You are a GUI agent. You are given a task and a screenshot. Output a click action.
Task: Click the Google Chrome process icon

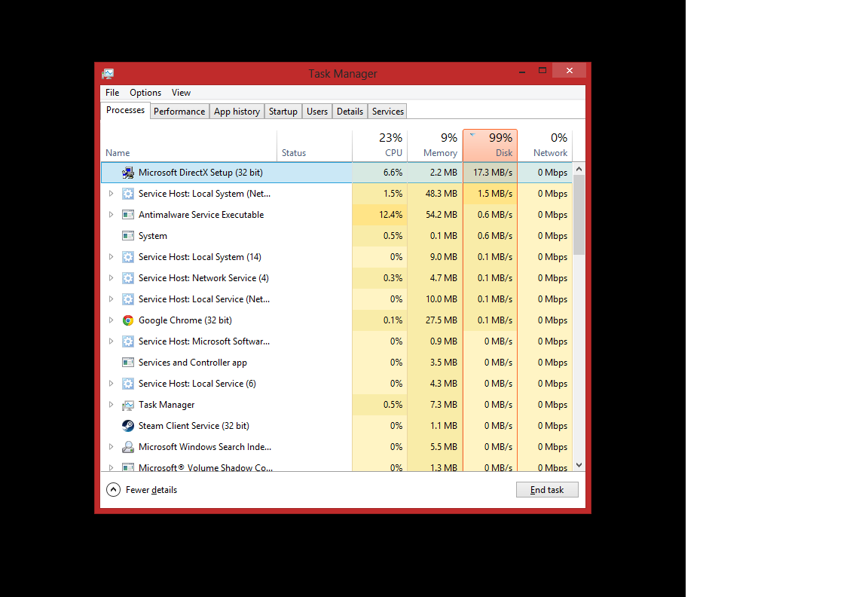(x=128, y=320)
